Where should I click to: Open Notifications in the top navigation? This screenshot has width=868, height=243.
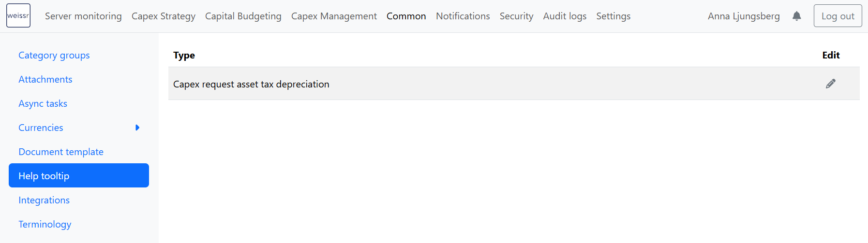pyautogui.click(x=463, y=16)
